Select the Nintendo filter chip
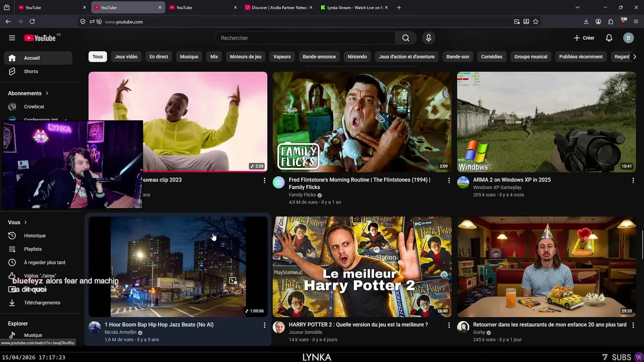 pos(357,57)
